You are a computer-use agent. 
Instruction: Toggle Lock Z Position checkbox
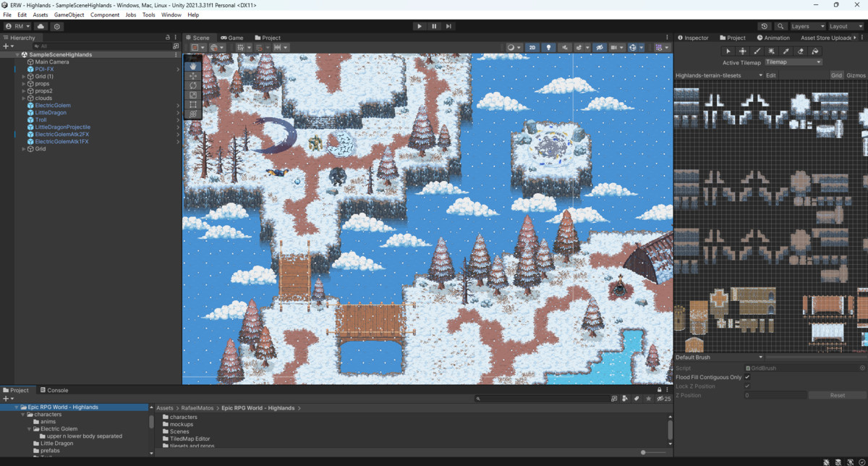[747, 386]
